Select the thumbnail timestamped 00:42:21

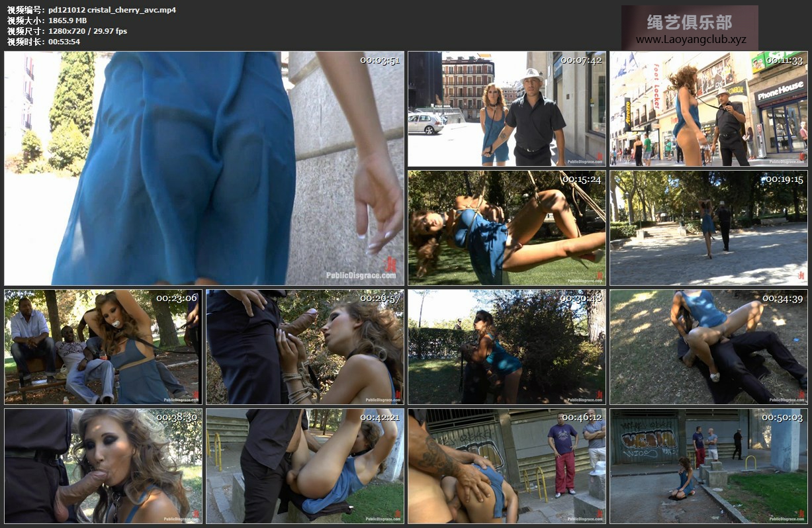click(x=304, y=466)
